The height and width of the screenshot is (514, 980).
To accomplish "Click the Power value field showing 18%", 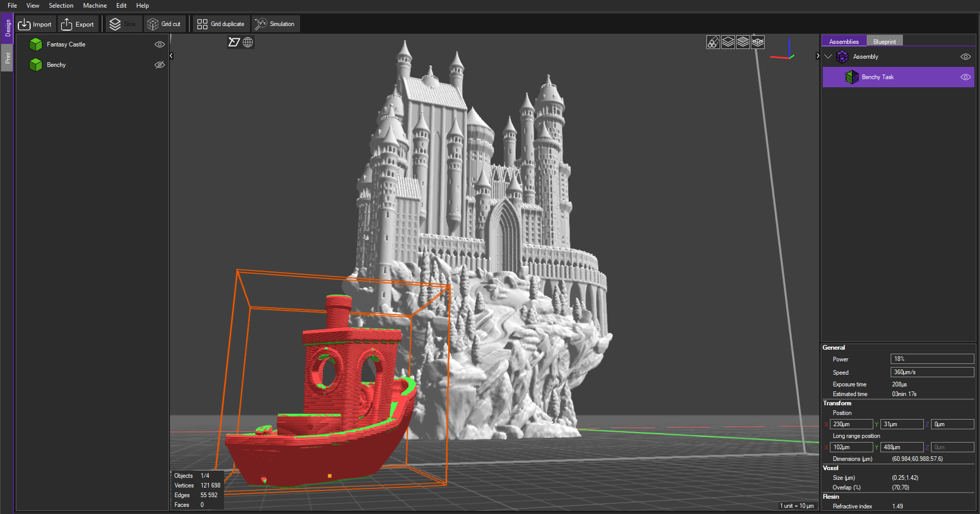I will 932,359.
